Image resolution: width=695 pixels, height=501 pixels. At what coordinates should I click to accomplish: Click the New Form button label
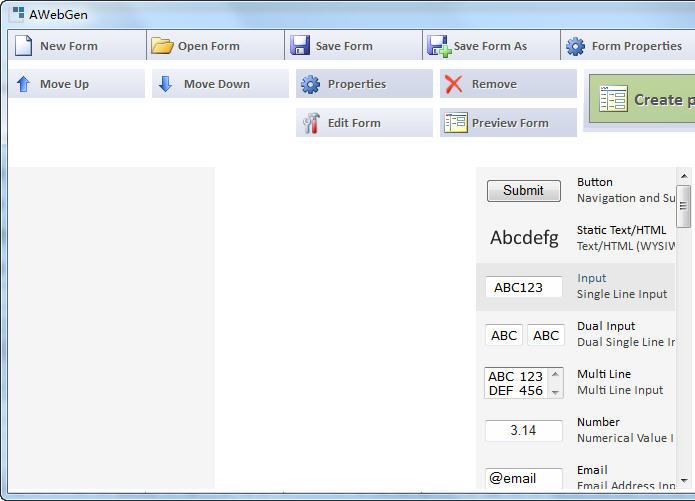(69, 46)
